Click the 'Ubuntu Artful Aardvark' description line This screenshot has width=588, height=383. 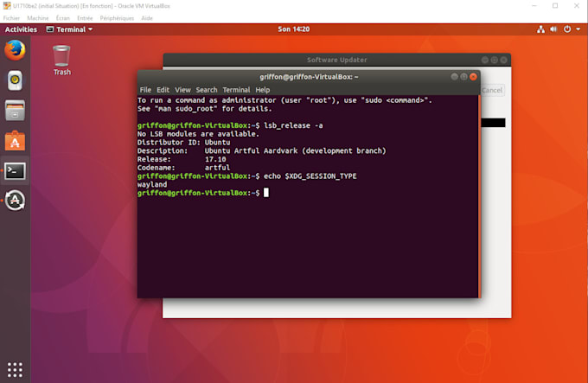click(x=261, y=150)
